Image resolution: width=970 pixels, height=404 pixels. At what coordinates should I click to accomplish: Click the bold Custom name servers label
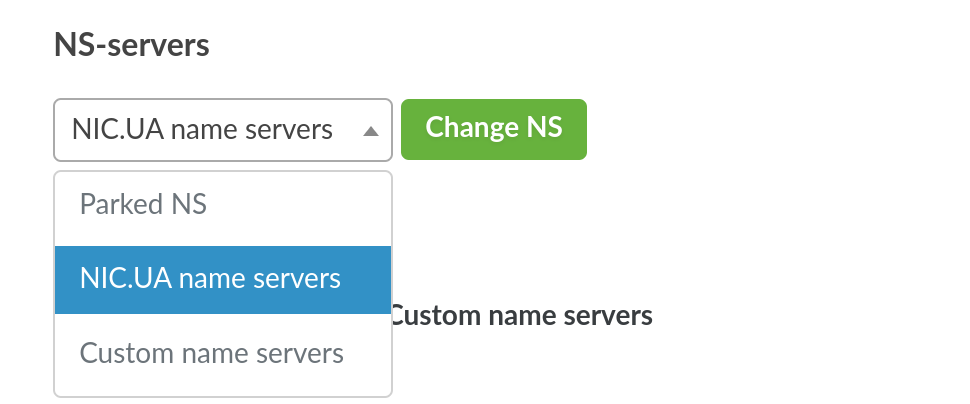tap(523, 317)
